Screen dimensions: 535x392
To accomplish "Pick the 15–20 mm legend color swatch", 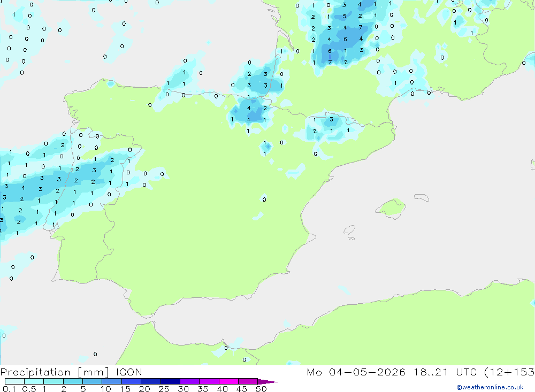I will point(131,381).
